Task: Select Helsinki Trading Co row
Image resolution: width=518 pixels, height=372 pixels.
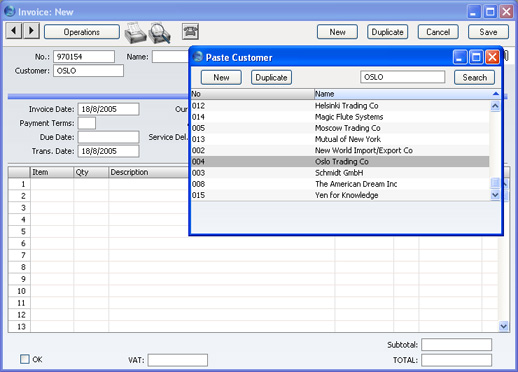Action: (340, 106)
